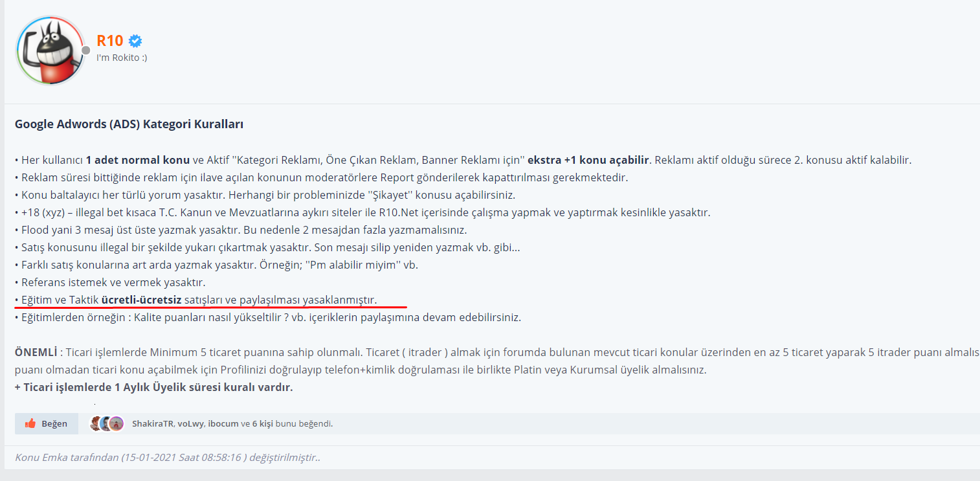Click the "+ Ticari işlemlerde 1 Aylık Üyelik" line

154,388
